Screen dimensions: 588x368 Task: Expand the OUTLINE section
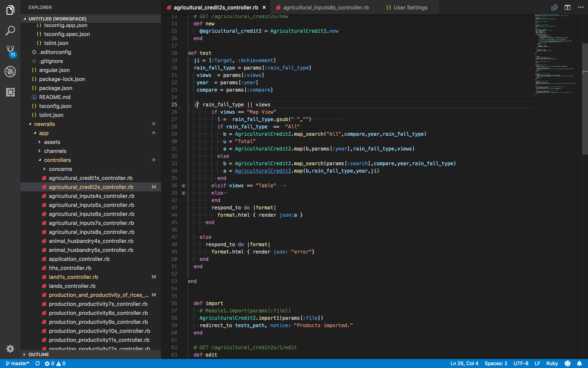coord(90,354)
